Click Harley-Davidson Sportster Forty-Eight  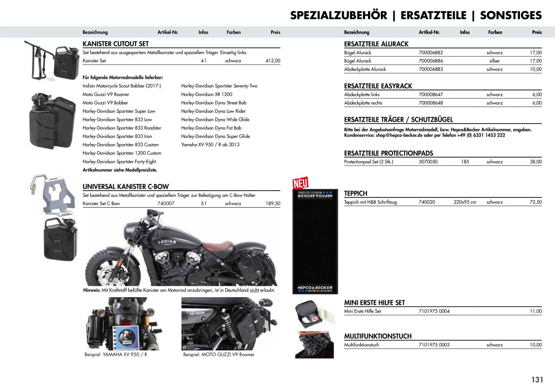pyautogui.click(x=120, y=162)
